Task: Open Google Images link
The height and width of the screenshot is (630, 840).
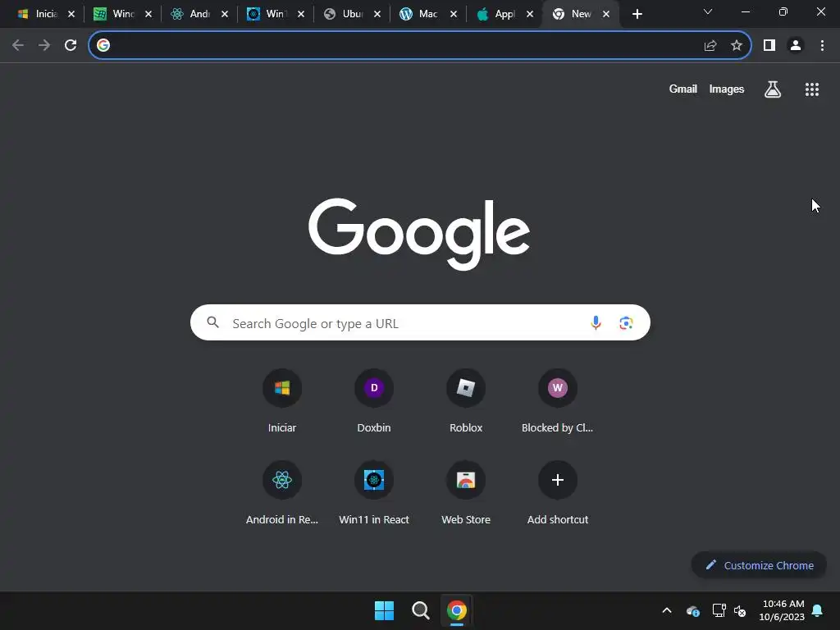Action: tap(727, 89)
